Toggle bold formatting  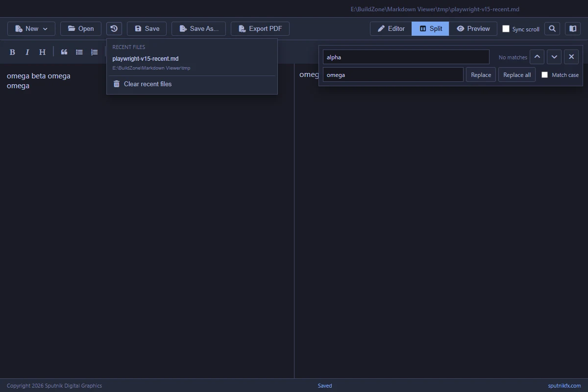click(x=12, y=52)
